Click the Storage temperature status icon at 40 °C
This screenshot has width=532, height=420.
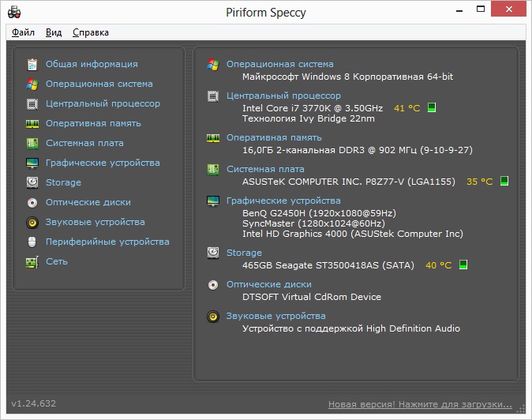point(463,265)
